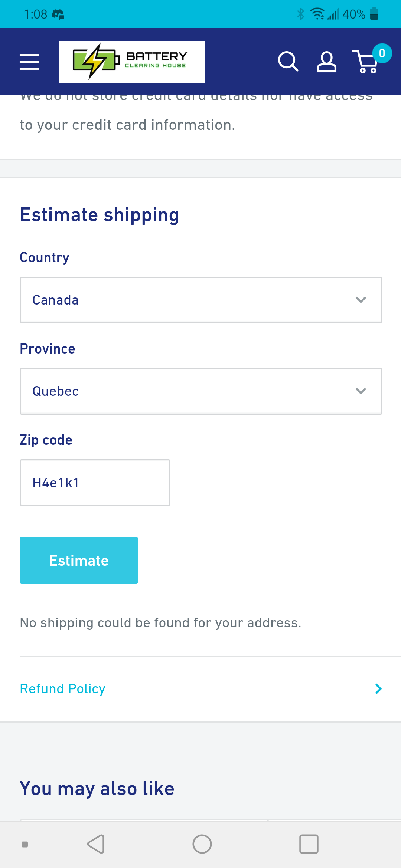Tap the Battery Clearing House logo
This screenshot has width=401, height=868.
(x=131, y=62)
